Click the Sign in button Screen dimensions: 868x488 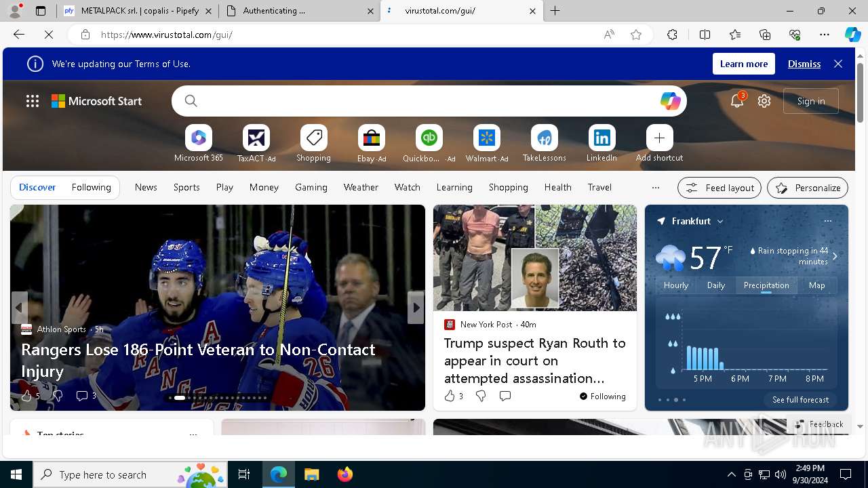point(811,101)
